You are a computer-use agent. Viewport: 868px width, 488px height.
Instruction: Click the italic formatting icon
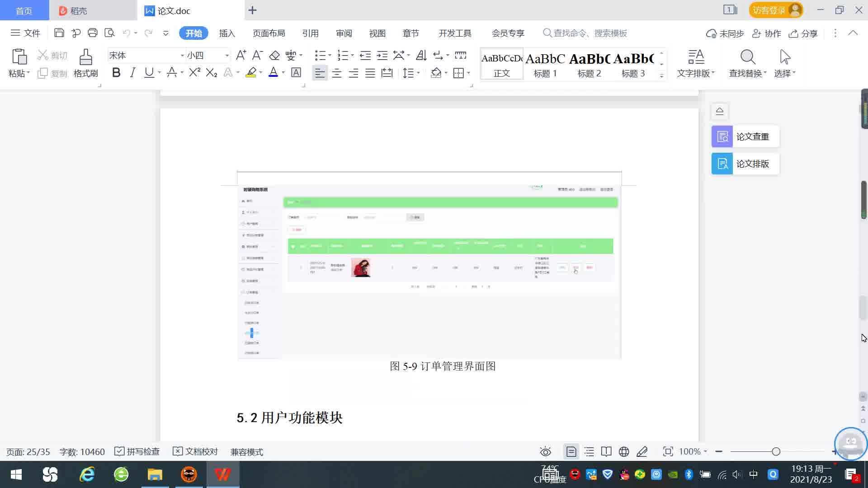tap(132, 73)
